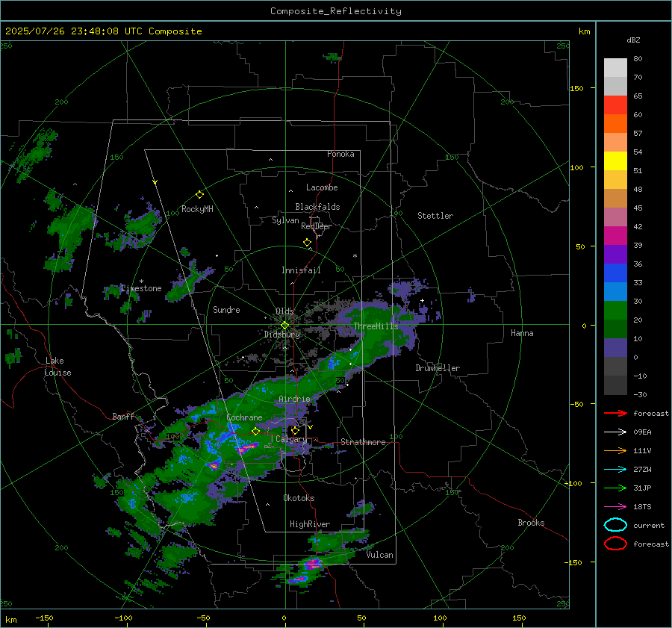Click the yellow diamond marker below Cochrane
Screen dimensions: 672x628
click(x=256, y=431)
